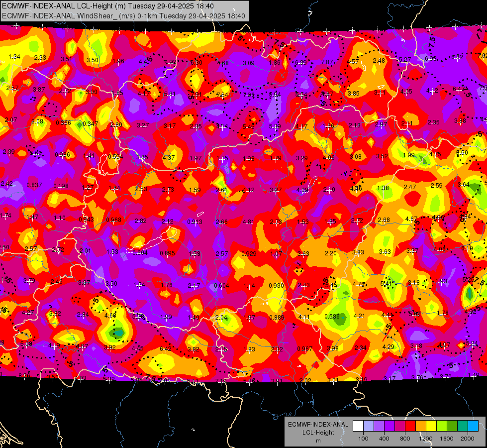Click the 0.366 shear value
This screenshot has height=448, width=487.
pos(63,123)
